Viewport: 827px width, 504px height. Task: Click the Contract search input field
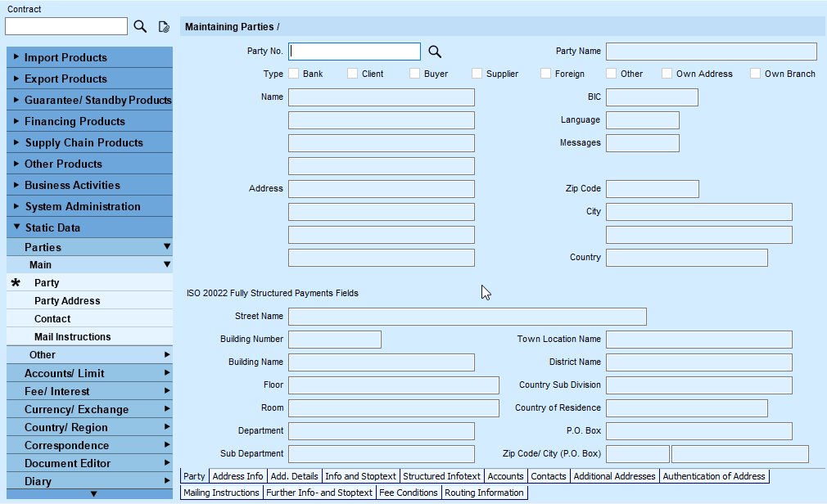pos(66,26)
